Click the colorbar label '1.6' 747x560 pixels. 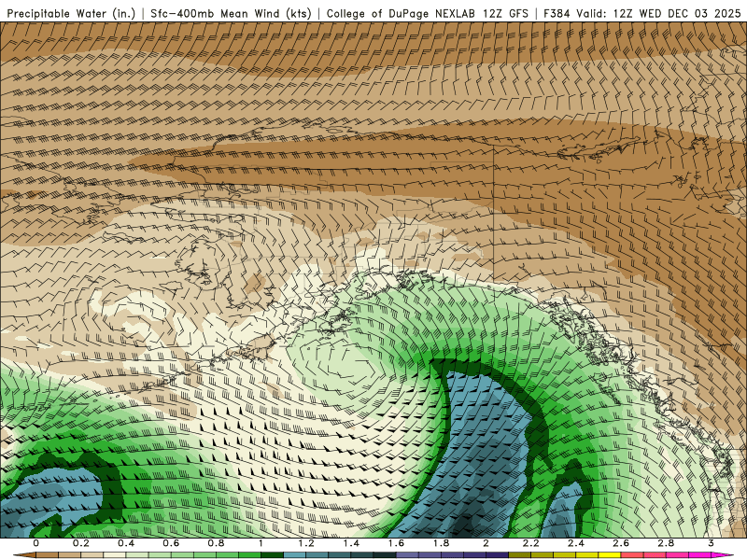396,543
